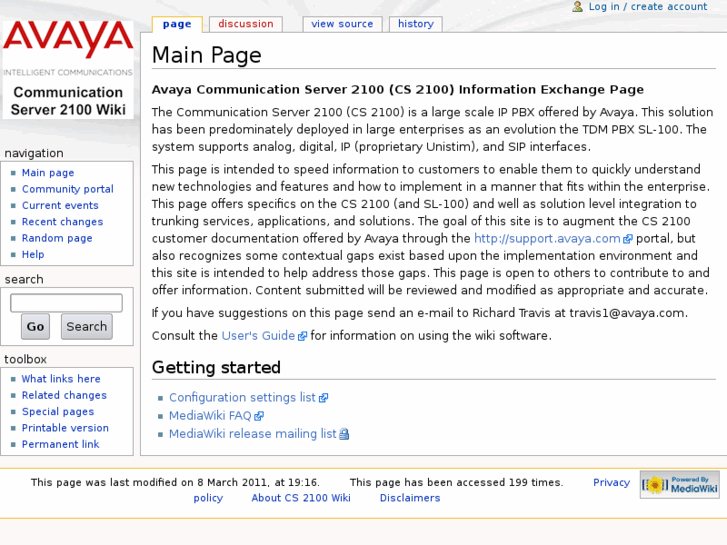Image resolution: width=727 pixels, height=545 pixels.
Task: Open the User's Guide link
Action: tap(258, 336)
